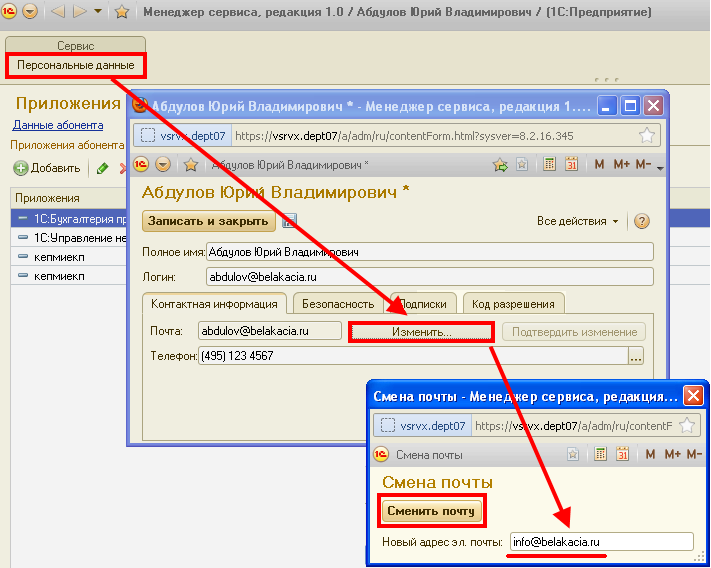The height and width of the screenshot is (568, 711).
Task: Open calendar in Смена почты window
Action: [622, 454]
